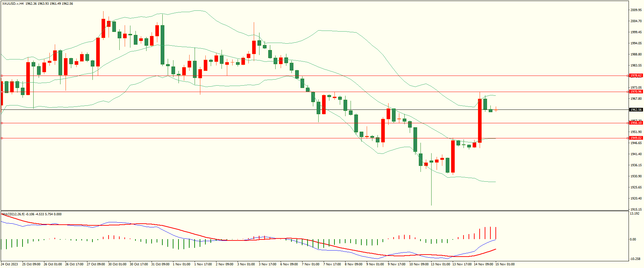Click the 1936.15 price axis label
This screenshot has width=644, height=268.
pyautogui.click(x=636, y=165)
